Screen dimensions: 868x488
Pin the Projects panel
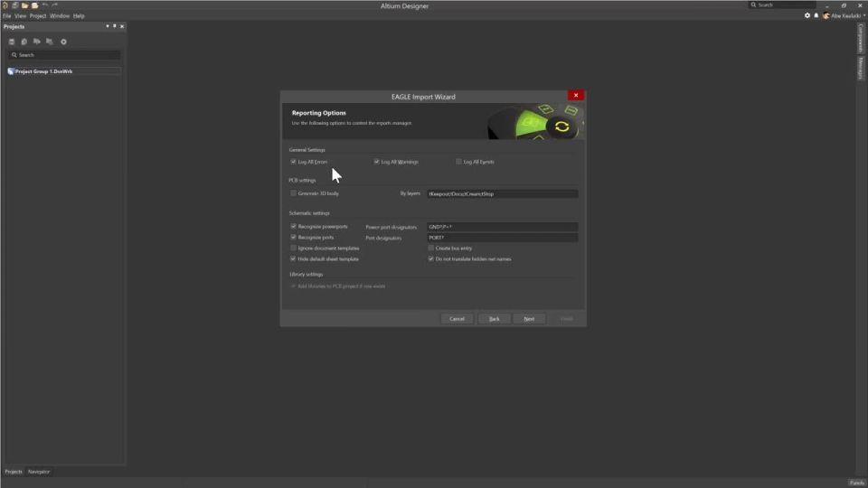tap(115, 26)
